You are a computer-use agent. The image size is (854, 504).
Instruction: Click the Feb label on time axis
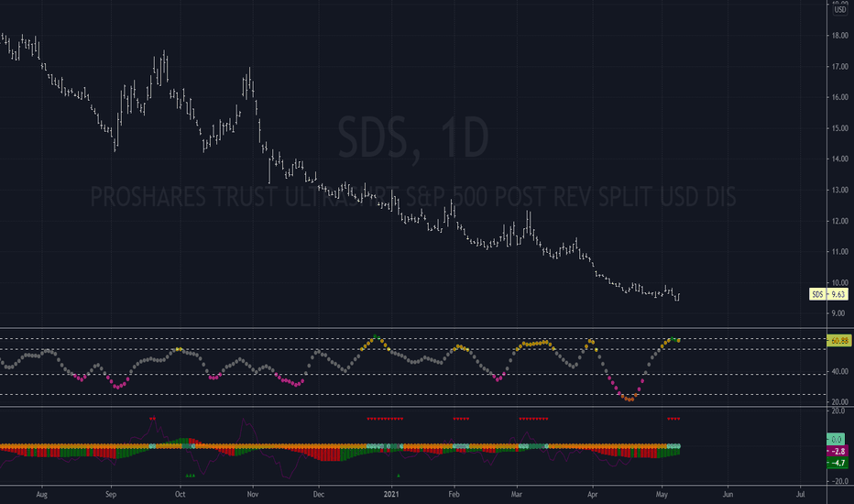[x=454, y=495]
